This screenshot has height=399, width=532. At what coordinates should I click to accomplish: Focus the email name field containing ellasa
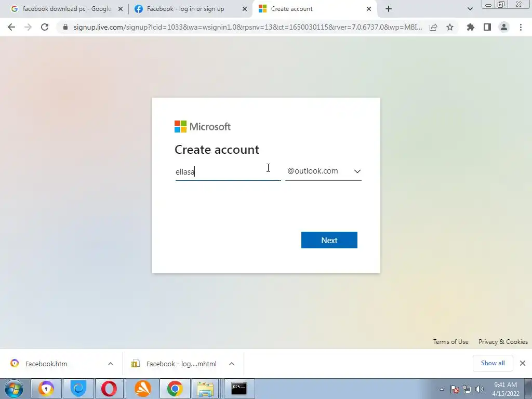[228, 171]
